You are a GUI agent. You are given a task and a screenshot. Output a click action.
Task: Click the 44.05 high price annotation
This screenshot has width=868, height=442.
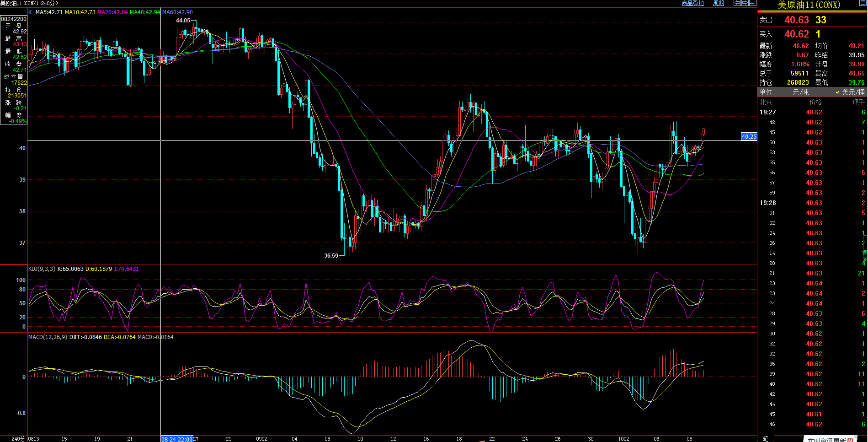point(183,21)
